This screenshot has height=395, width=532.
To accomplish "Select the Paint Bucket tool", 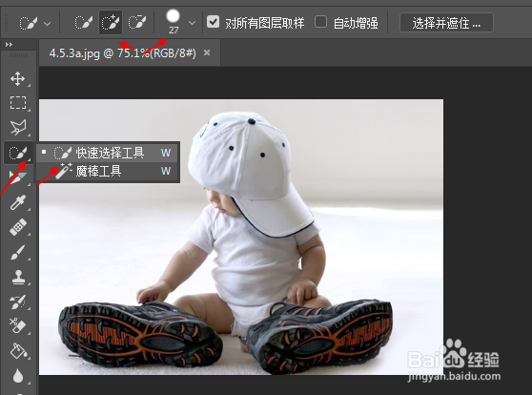I will tap(18, 351).
